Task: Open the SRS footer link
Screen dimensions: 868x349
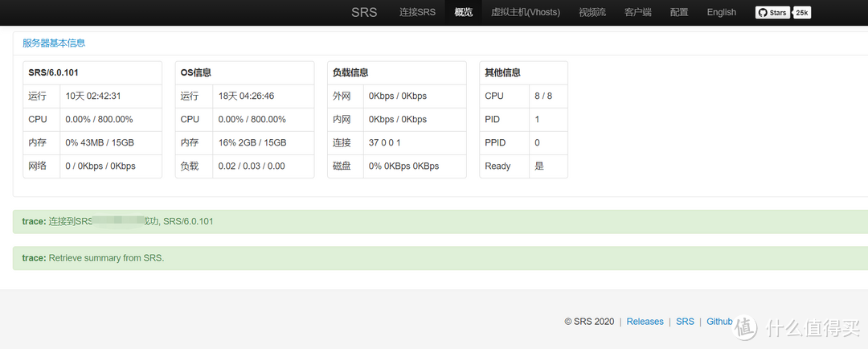Action: click(685, 322)
